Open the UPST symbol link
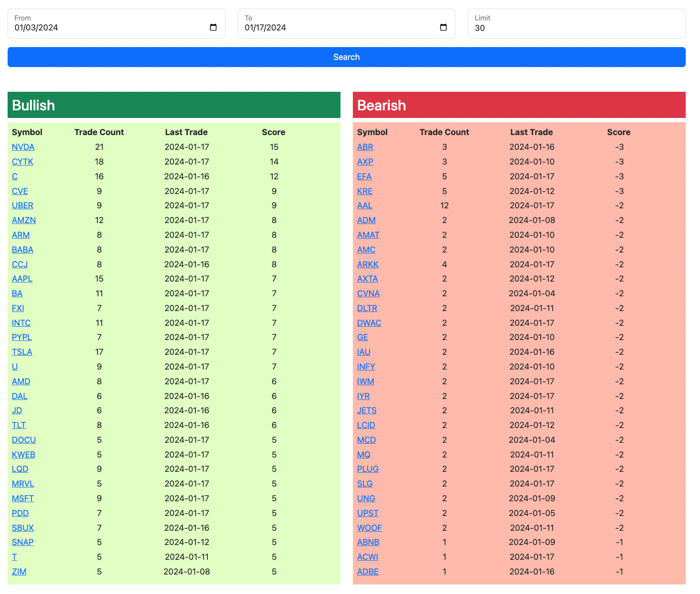The height and width of the screenshot is (594, 700). coord(368,513)
